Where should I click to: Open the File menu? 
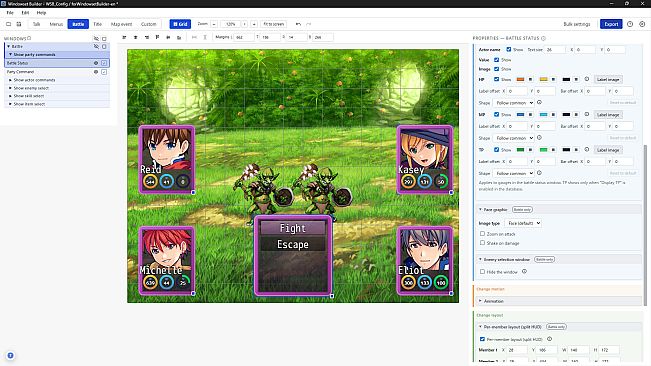pyautogui.click(x=10, y=13)
